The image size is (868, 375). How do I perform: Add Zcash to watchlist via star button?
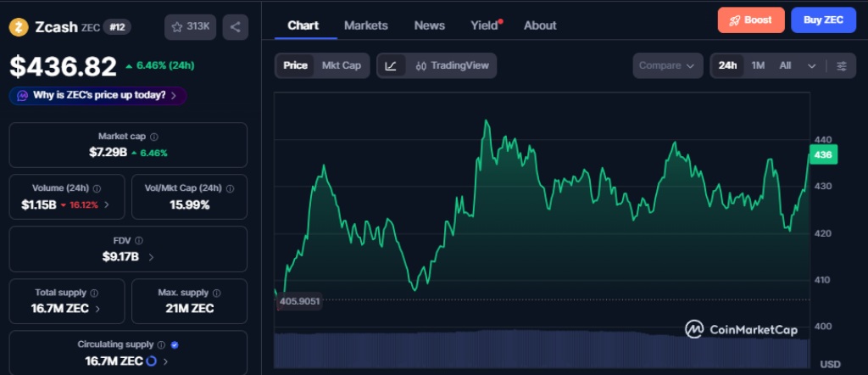coord(190,27)
